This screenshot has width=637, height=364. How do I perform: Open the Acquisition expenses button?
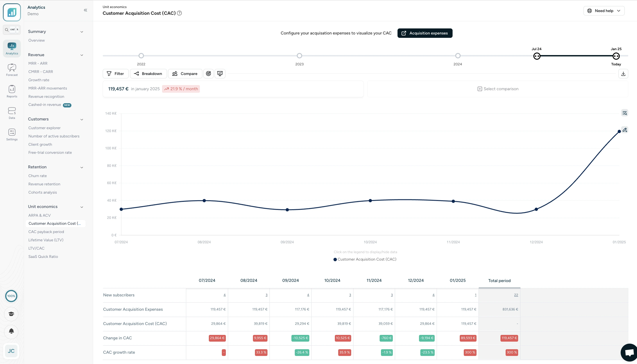click(x=425, y=33)
